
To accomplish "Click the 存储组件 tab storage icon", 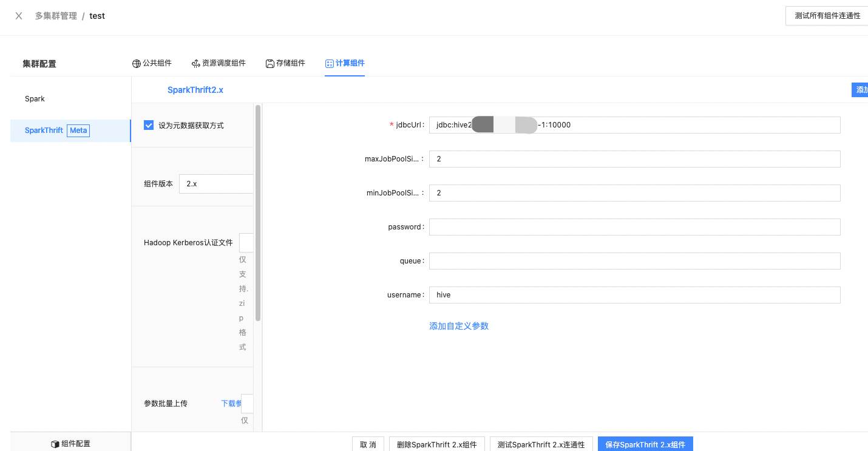I will [270, 64].
